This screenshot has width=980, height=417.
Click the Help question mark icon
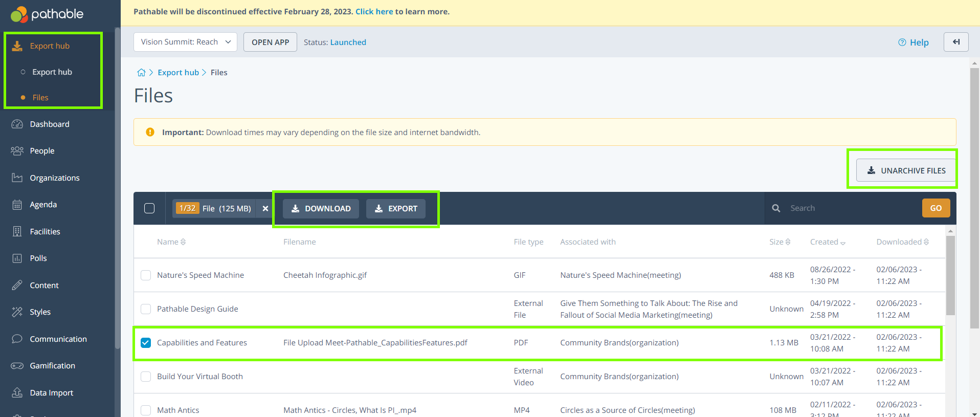pos(902,42)
